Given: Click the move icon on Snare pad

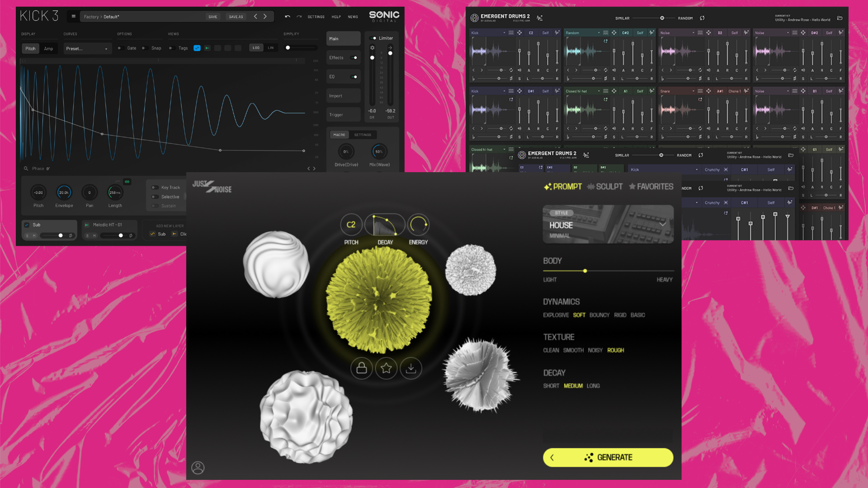Looking at the screenshot, I should coord(708,91).
